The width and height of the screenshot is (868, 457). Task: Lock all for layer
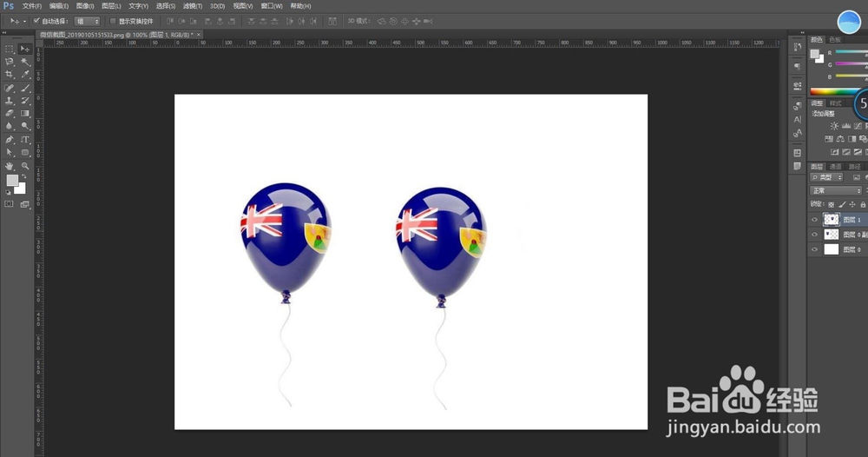coord(863,204)
